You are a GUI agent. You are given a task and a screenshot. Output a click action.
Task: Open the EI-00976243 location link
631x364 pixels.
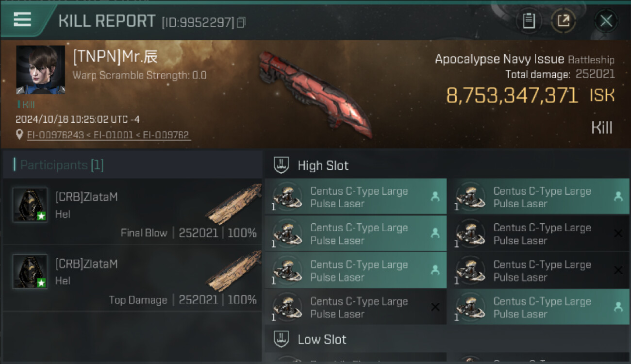click(56, 135)
